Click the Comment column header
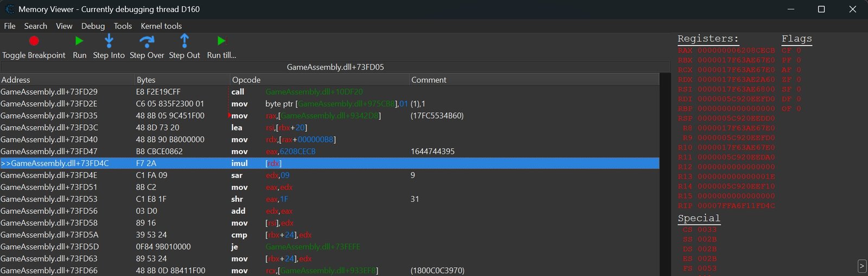The image size is (868, 276). point(534,80)
